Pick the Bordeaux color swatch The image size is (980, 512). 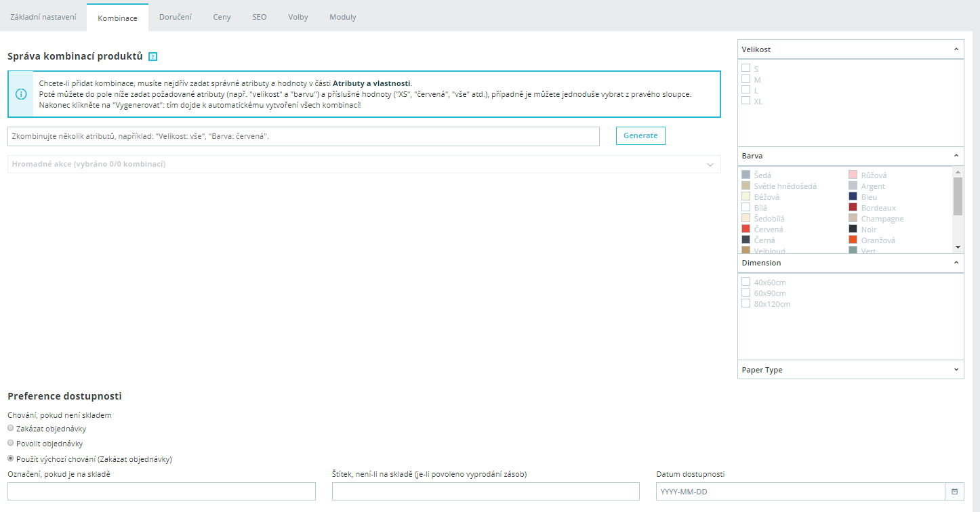click(x=853, y=207)
